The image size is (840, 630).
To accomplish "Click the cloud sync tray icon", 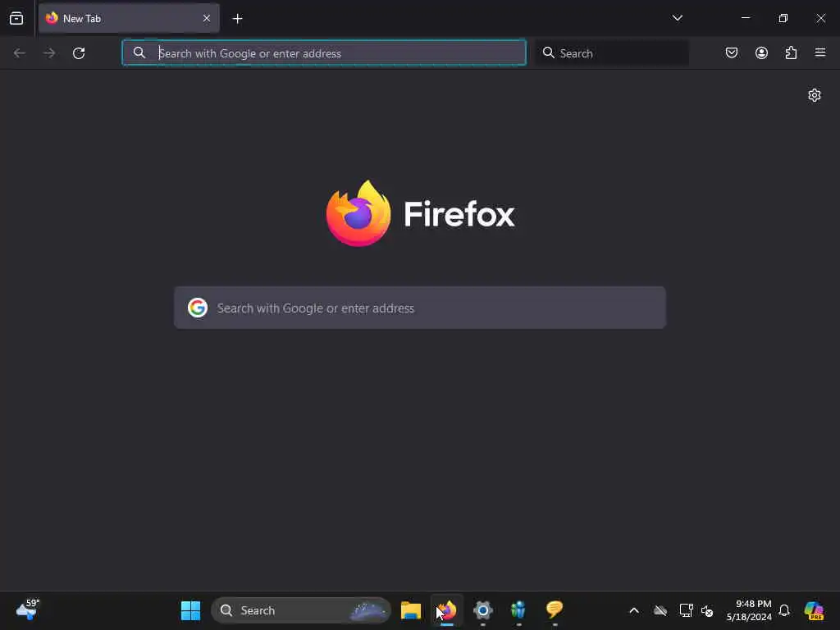I will pyautogui.click(x=660, y=610).
